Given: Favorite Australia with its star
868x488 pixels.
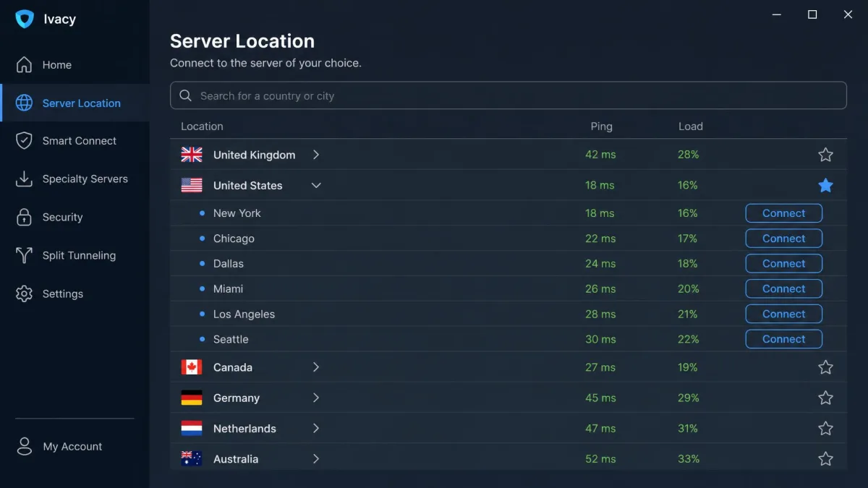Looking at the screenshot, I should tap(825, 458).
